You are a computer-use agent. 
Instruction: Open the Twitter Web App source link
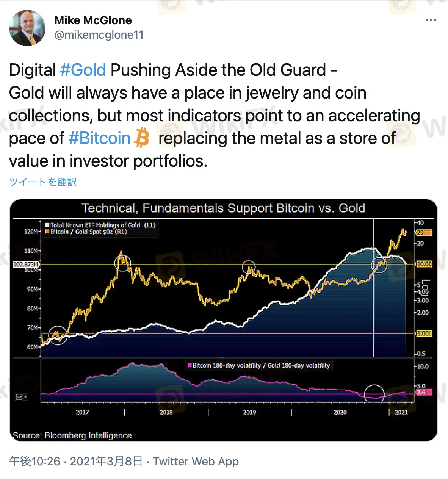point(196,461)
